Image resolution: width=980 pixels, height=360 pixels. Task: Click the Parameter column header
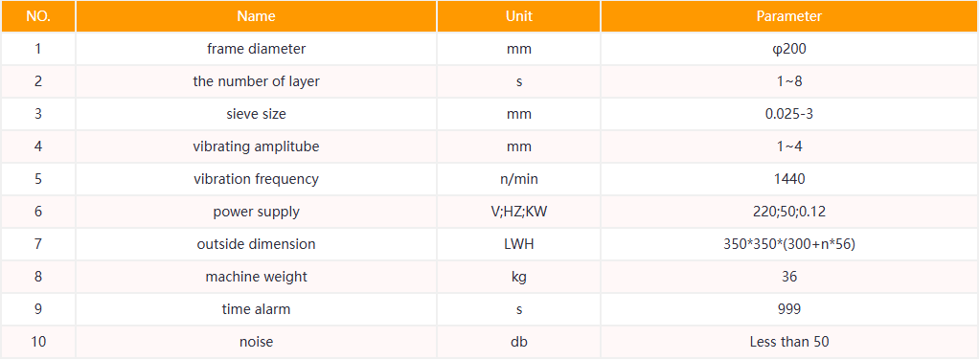[x=789, y=16]
